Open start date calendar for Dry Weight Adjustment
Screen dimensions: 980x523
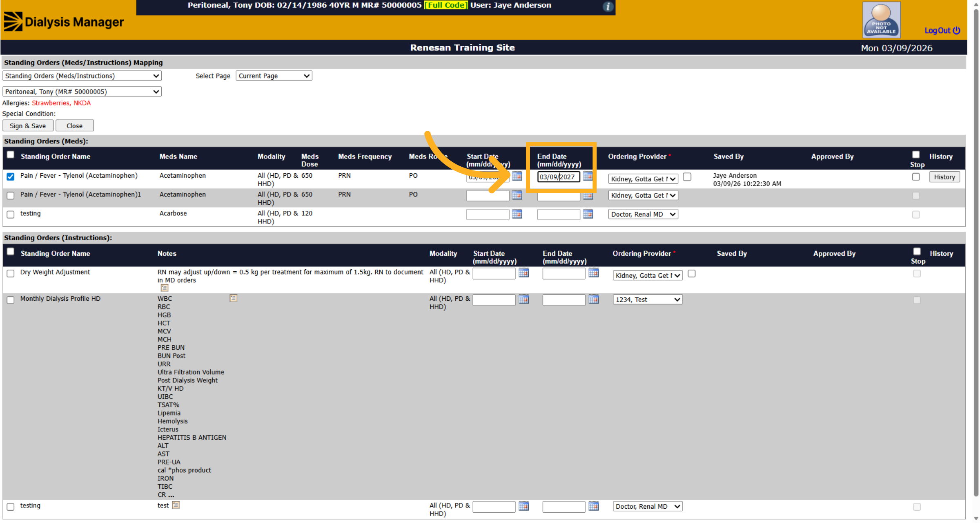523,273
